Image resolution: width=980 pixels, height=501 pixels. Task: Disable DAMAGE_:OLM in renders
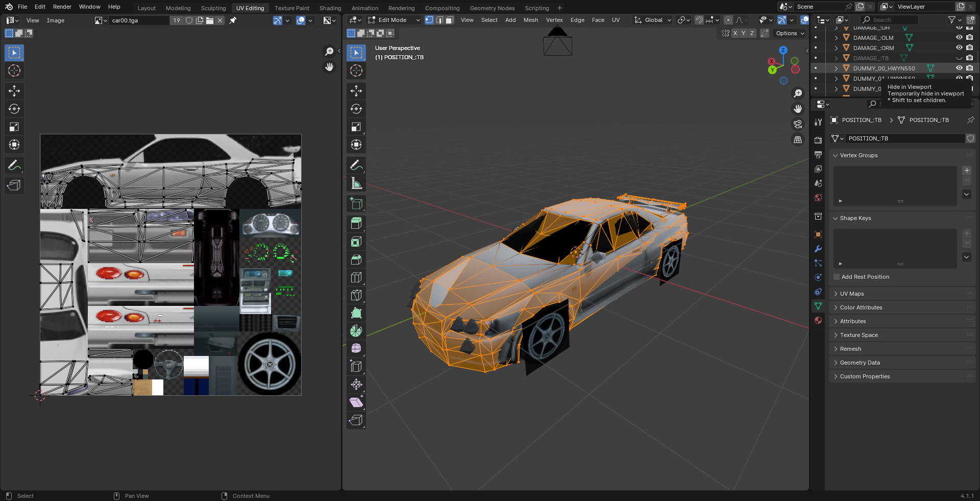[969, 37]
